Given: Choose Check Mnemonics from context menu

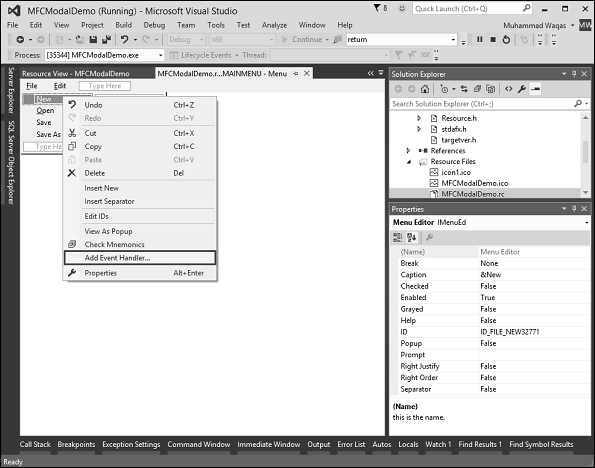Looking at the screenshot, I should 140,244.
